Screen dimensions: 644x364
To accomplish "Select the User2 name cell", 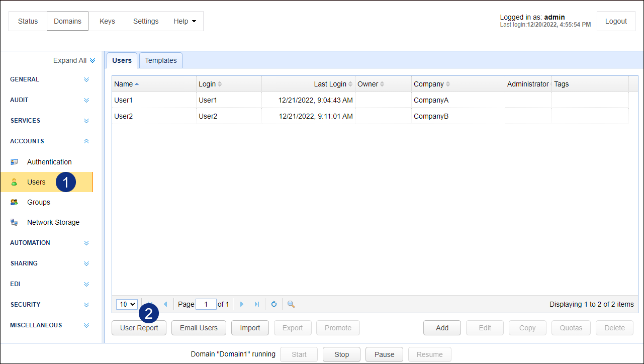I will pos(154,116).
